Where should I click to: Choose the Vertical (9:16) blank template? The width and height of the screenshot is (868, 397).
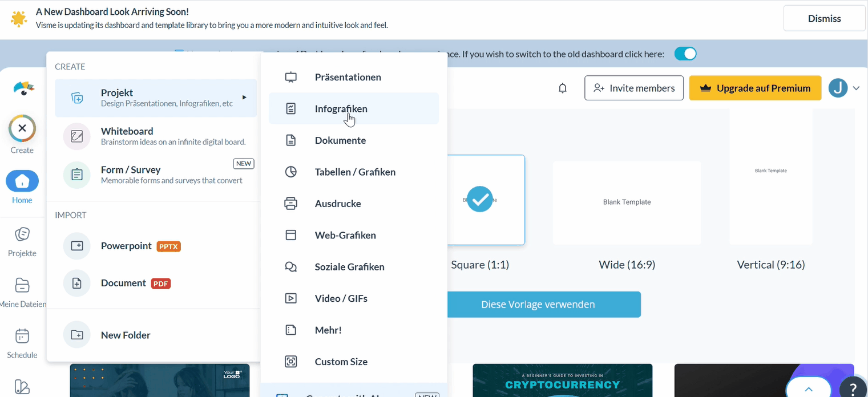[x=770, y=177]
